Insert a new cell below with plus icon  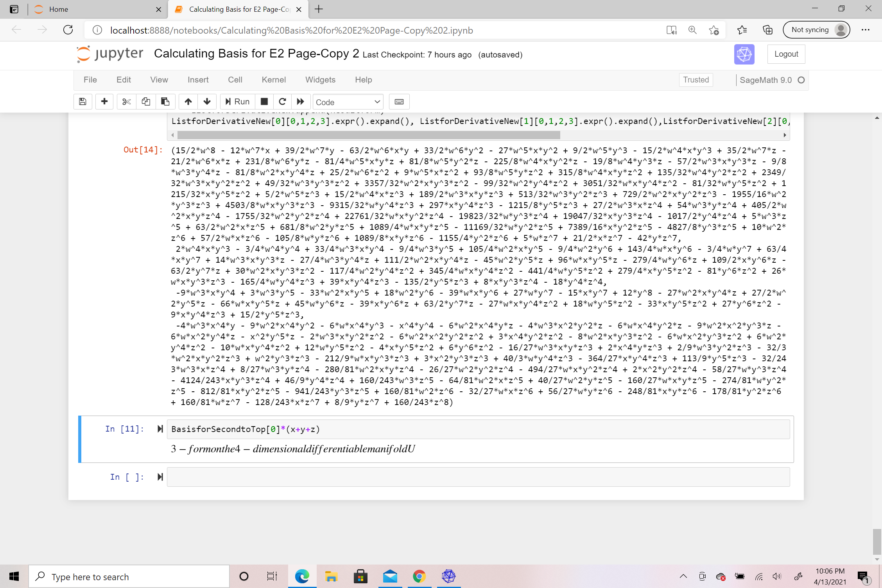[104, 102]
